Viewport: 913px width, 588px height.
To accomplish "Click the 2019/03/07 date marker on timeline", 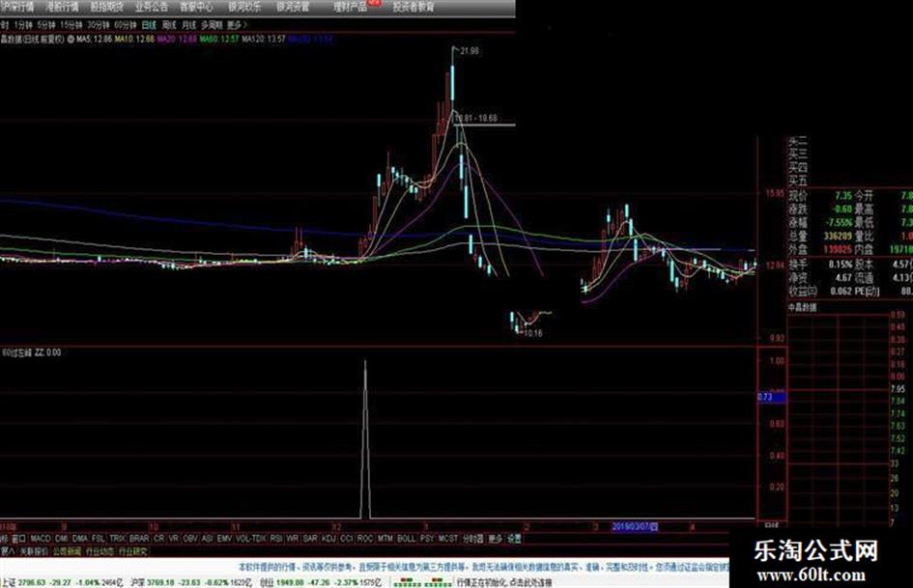I will point(635,527).
